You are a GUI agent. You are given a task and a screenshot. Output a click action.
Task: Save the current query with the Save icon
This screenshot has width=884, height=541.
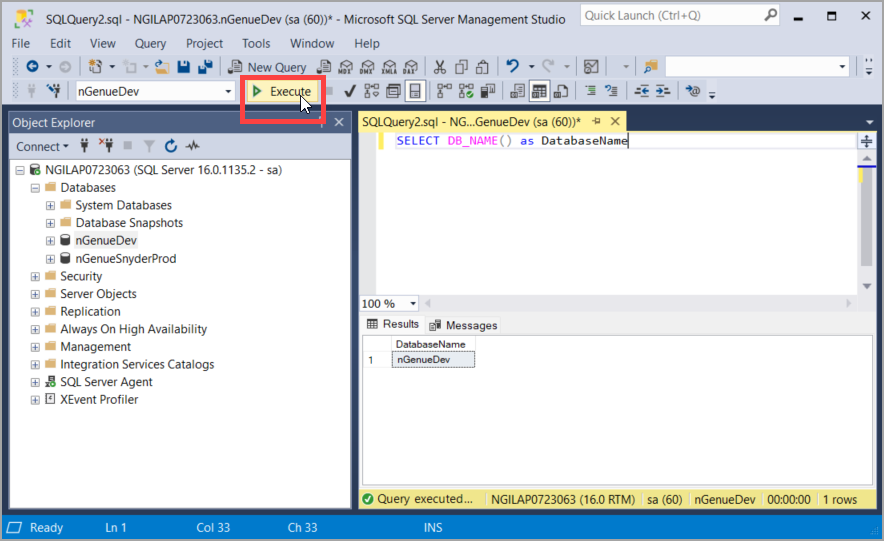(x=184, y=67)
